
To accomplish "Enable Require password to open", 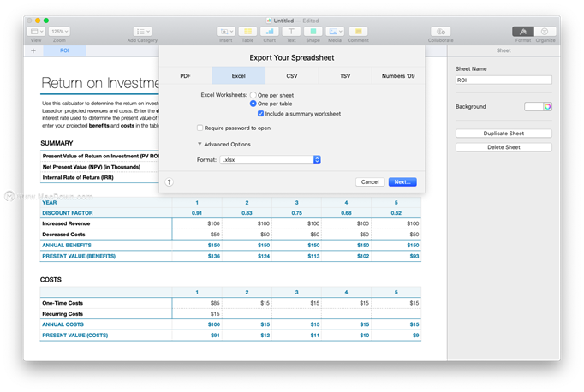I will [199, 128].
